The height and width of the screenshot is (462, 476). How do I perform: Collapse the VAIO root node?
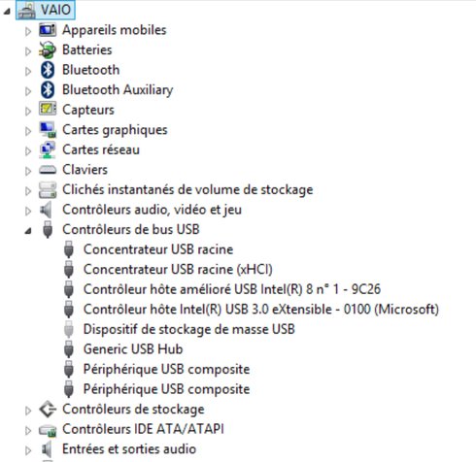[x=7, y=12]
